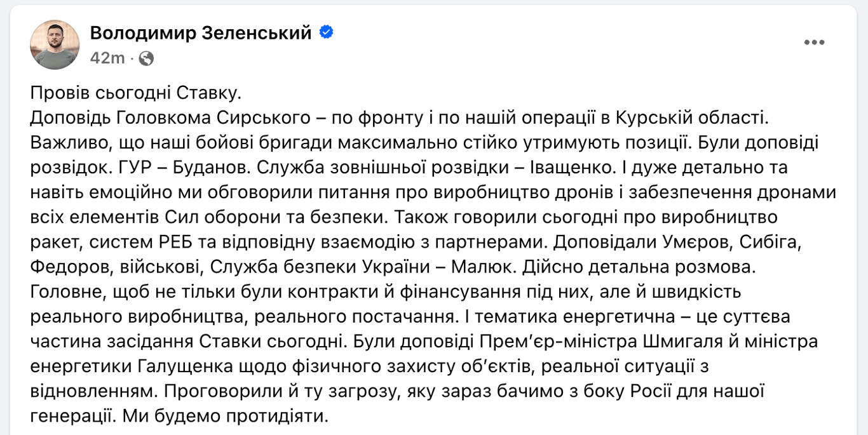Click the closing sentence 'Ми будемо протидіяти.'

(226, 416)
